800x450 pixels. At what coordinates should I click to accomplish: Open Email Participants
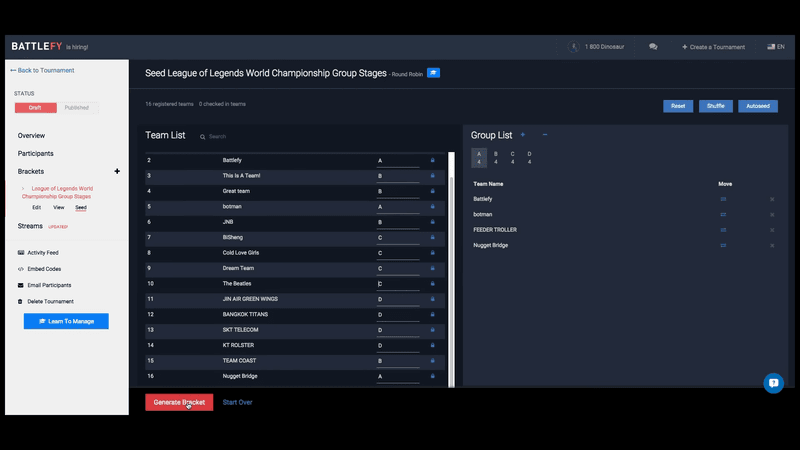point(44,285)
